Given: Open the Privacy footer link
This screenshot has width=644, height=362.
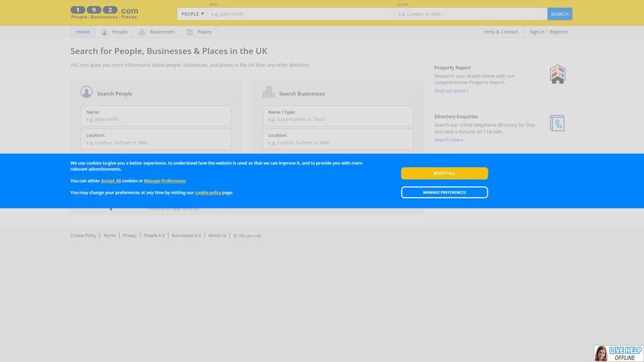Looking at the screenshot, I should pos(129,235).
